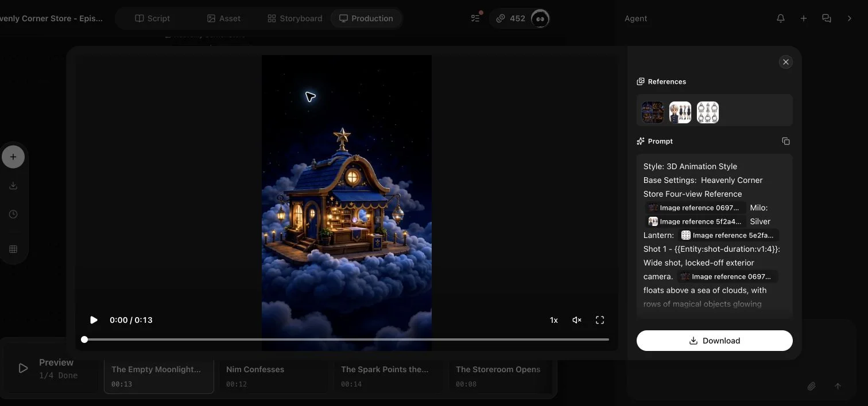This screenshot has width=868, height=406.
Task: Click Image reference 5f2a4 chip
Action: click(x=695, y=221)
